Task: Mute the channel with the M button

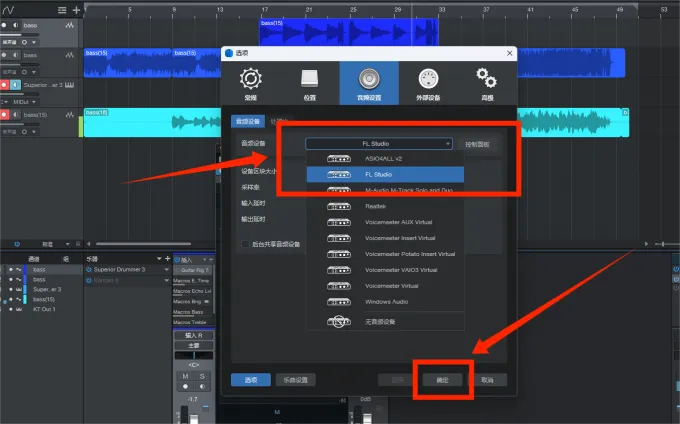Action: 185,376
